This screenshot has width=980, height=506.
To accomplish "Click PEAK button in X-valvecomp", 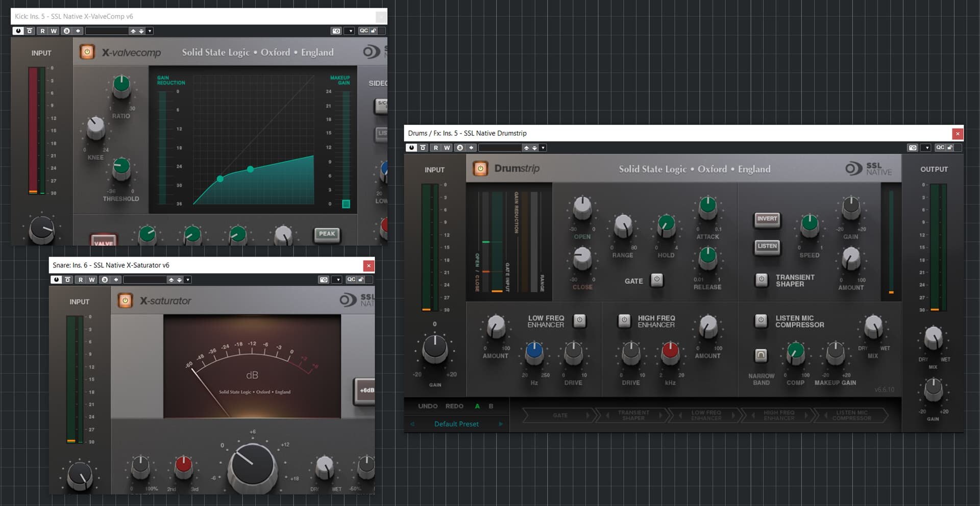I will pyautogui.click(x=327, y=234).
